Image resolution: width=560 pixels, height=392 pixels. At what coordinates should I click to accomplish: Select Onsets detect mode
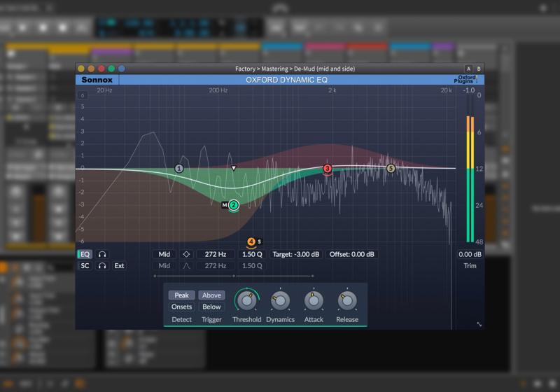tap(181, 307)
